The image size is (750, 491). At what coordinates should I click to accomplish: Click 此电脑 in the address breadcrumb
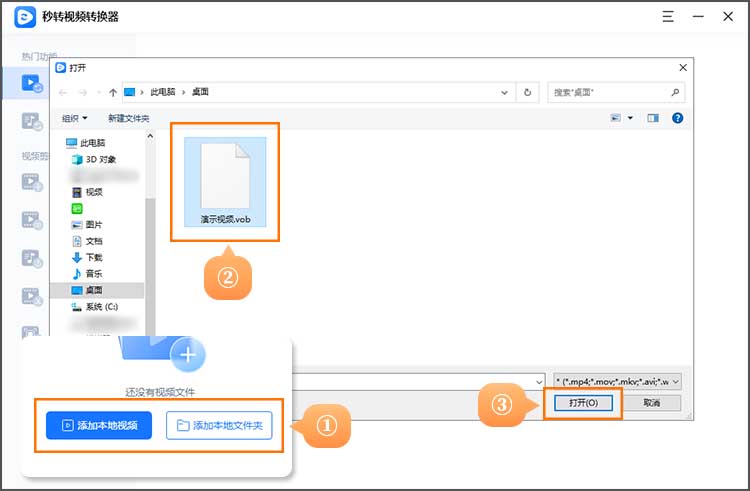tap(163, 92)
